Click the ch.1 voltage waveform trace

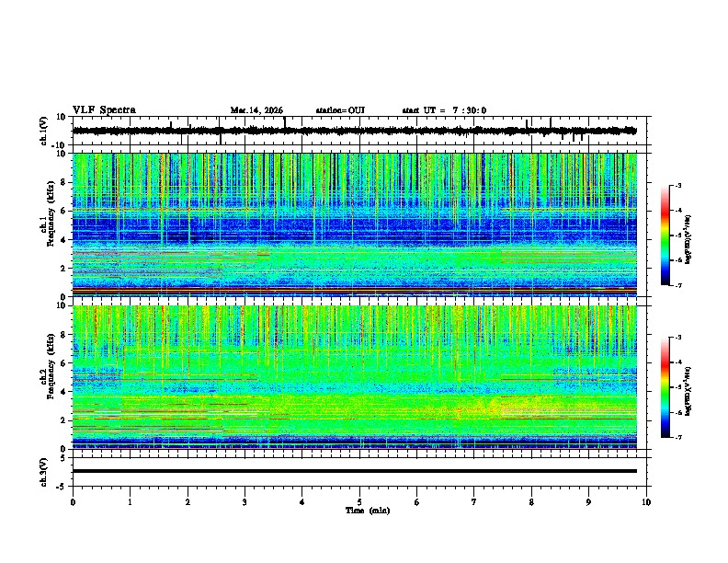click(354, 131)
